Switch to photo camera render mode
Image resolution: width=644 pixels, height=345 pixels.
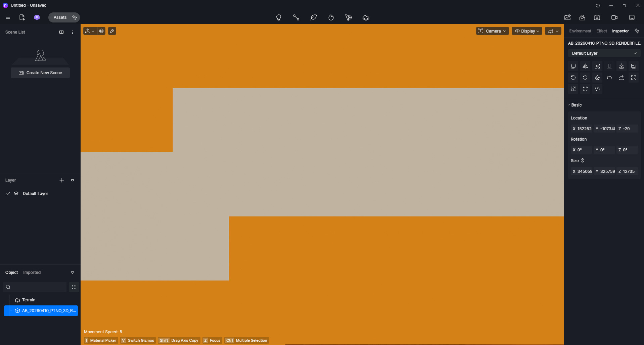(597, 17)
